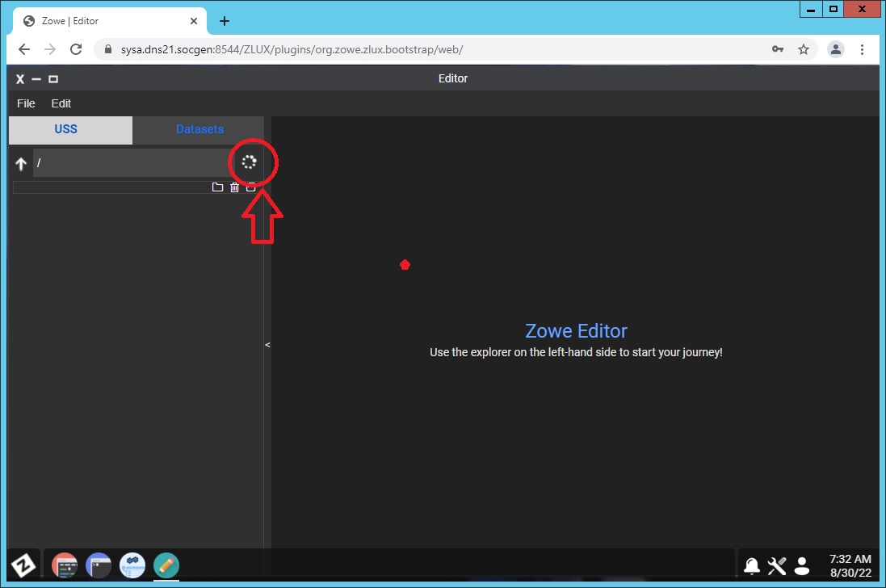Delete a file using the trash icon
The image size is (886, 588).
[234, 187]
